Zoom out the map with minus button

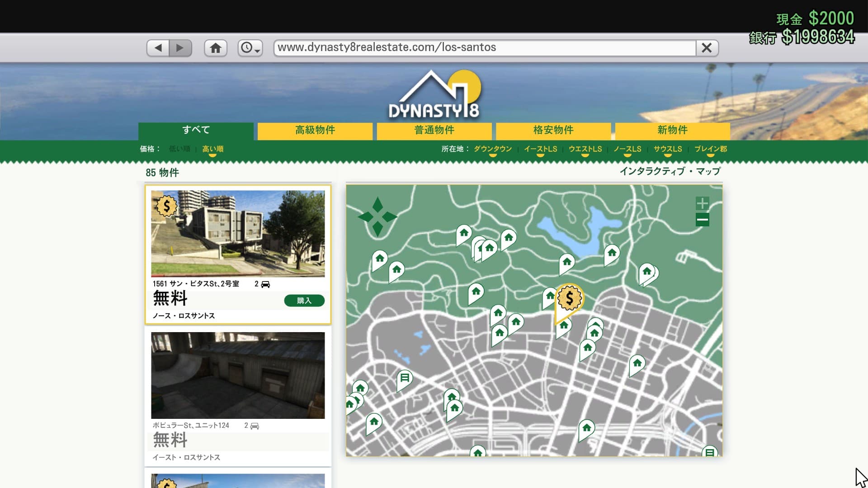(702, 220)
